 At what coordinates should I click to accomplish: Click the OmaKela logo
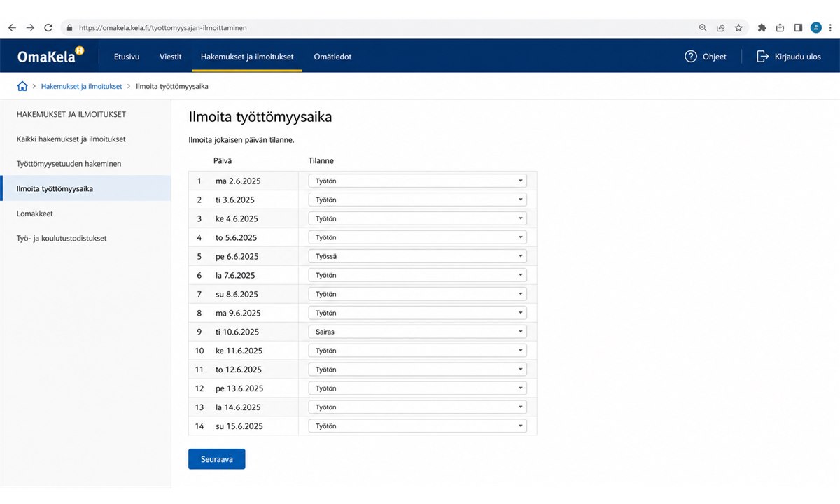click(51, 56)
